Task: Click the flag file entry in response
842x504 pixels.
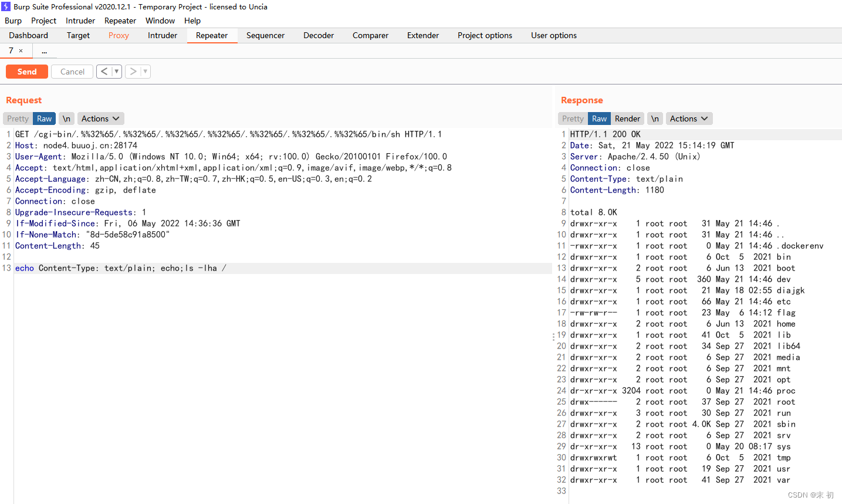Action: click(786, 313)
